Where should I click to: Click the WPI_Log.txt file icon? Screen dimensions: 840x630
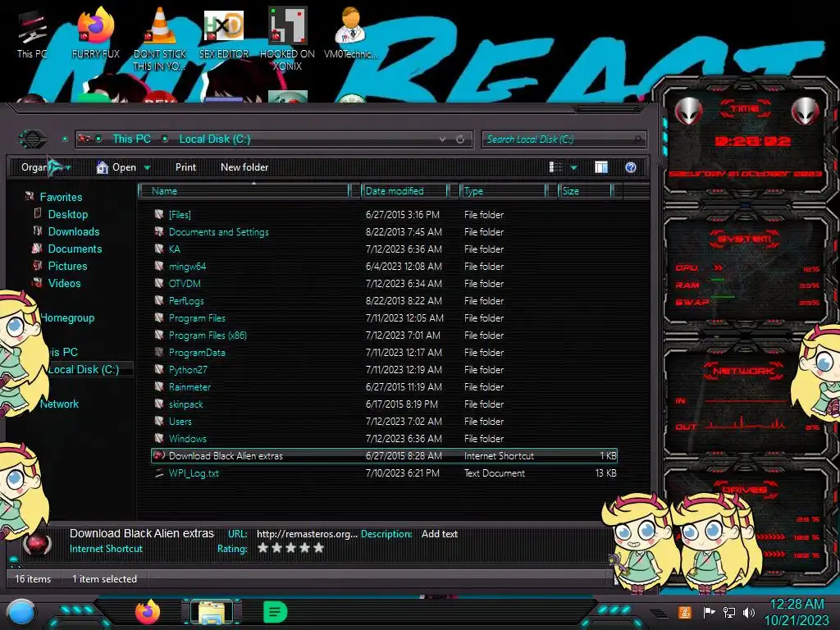(x=159, y=473)
